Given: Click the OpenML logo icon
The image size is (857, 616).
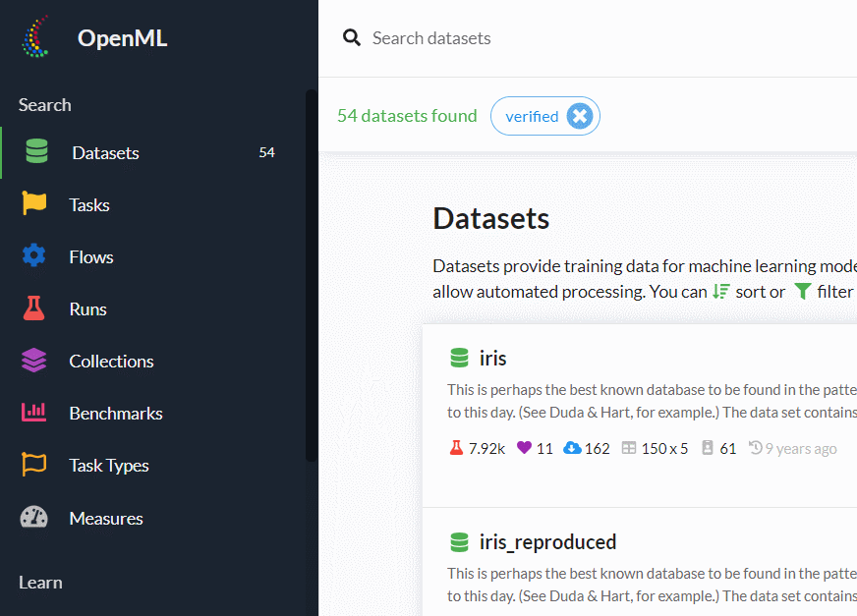Looking at the screenshot, I should click(x=36, y=38).
